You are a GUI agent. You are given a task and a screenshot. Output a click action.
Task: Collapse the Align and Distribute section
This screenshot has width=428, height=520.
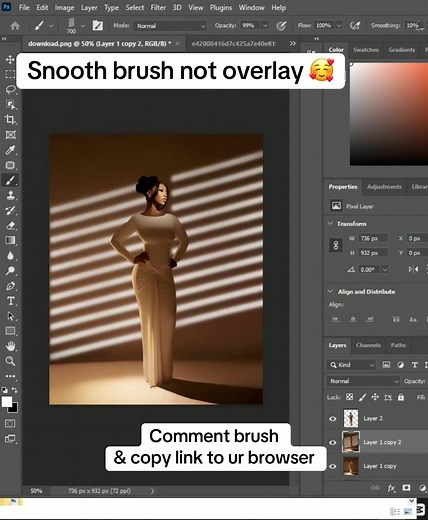(x=330, y=291)
